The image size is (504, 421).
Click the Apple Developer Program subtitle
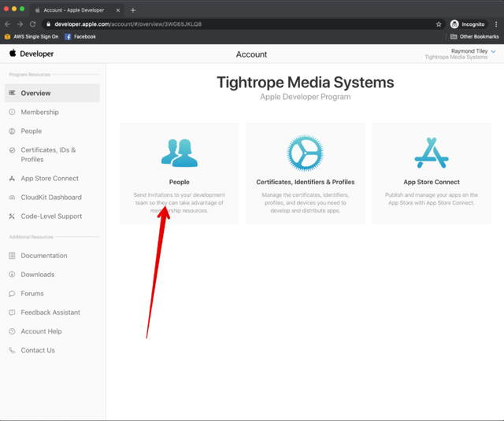(x=306, y=97)
